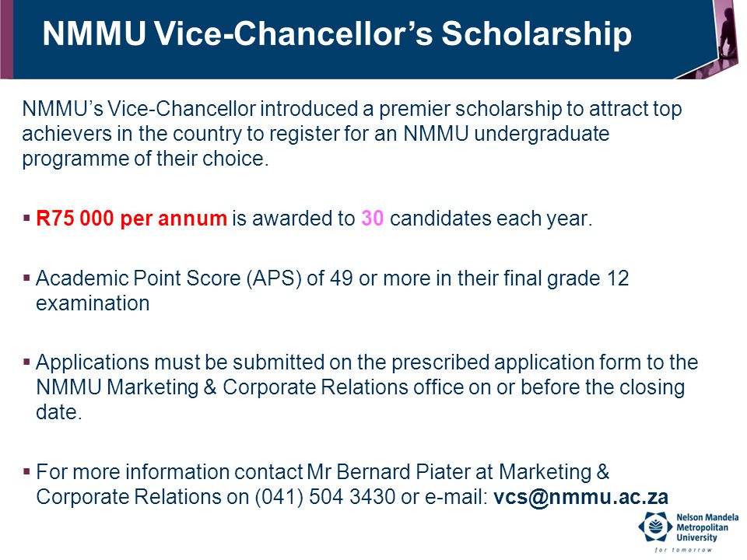Screen dimensions: 747x560
Task: Click the purple accent bar left of title
Action: click(x=7, y=39)
